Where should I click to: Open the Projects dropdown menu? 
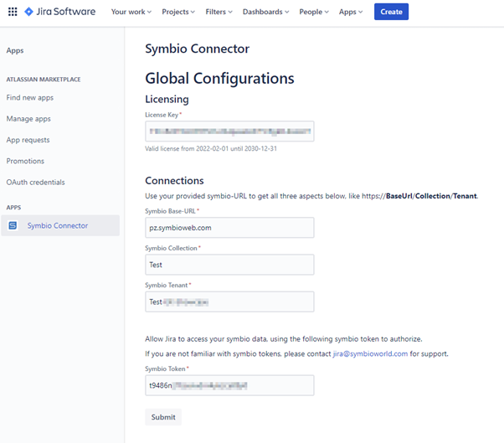pyautogui.click(x=178, y=12)
